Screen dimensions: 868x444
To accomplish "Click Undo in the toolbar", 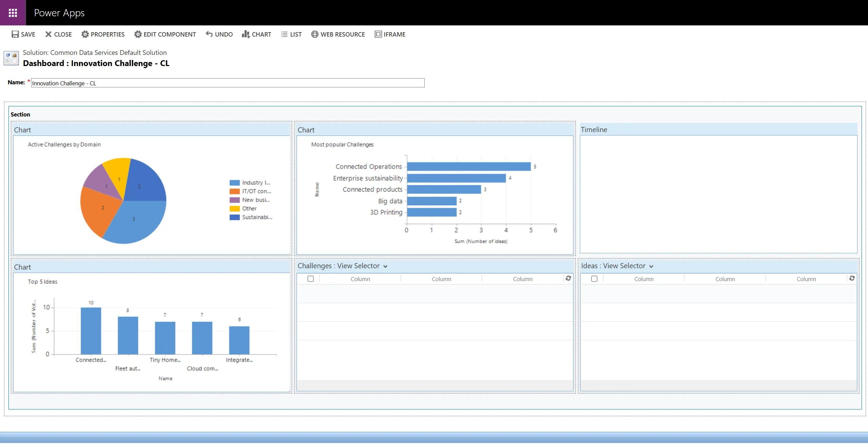I will pos(209,34).
